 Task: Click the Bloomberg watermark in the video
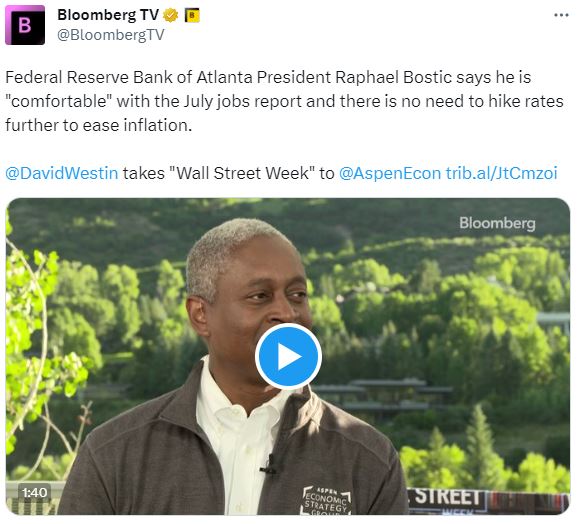[x=497, y=223]
